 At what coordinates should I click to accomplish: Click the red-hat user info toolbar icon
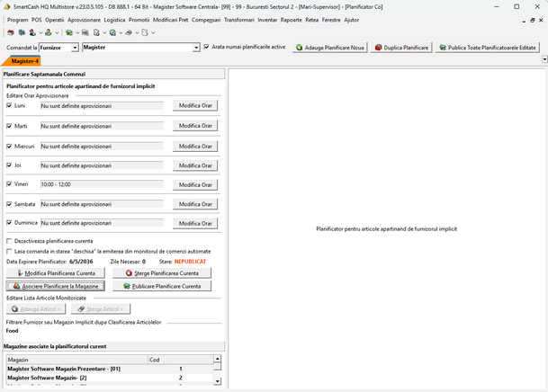(x=32, y=32)
